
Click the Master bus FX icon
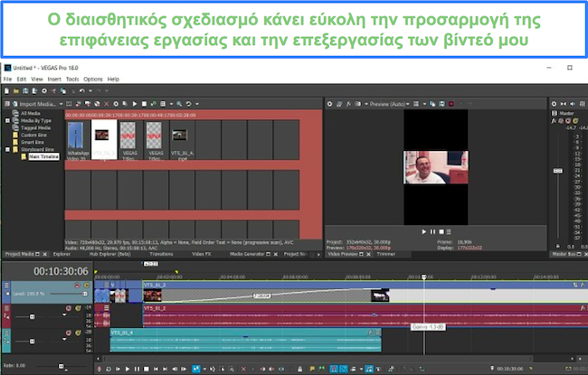point(554,120)
